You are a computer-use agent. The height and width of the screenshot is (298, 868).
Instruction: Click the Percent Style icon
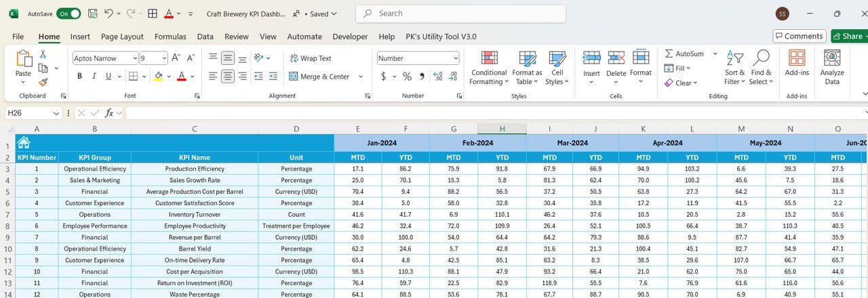[407, 77]
